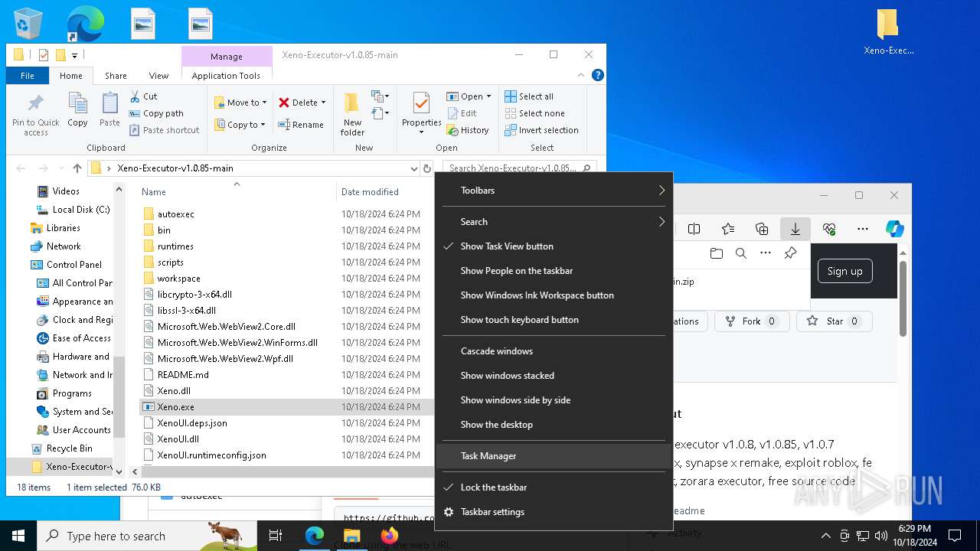Open the Recycle Bin desktop icon
The image size is (980, 551).
(x=29, y=23)
